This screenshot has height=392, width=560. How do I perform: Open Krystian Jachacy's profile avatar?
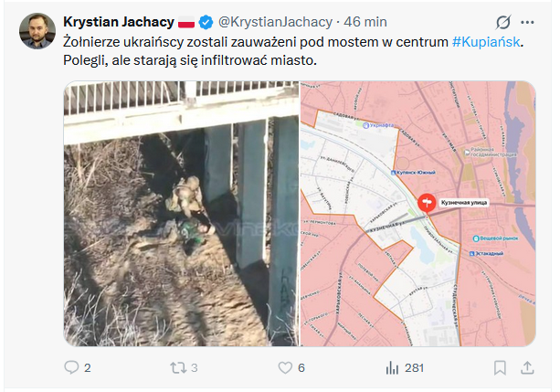coord(37,31)
